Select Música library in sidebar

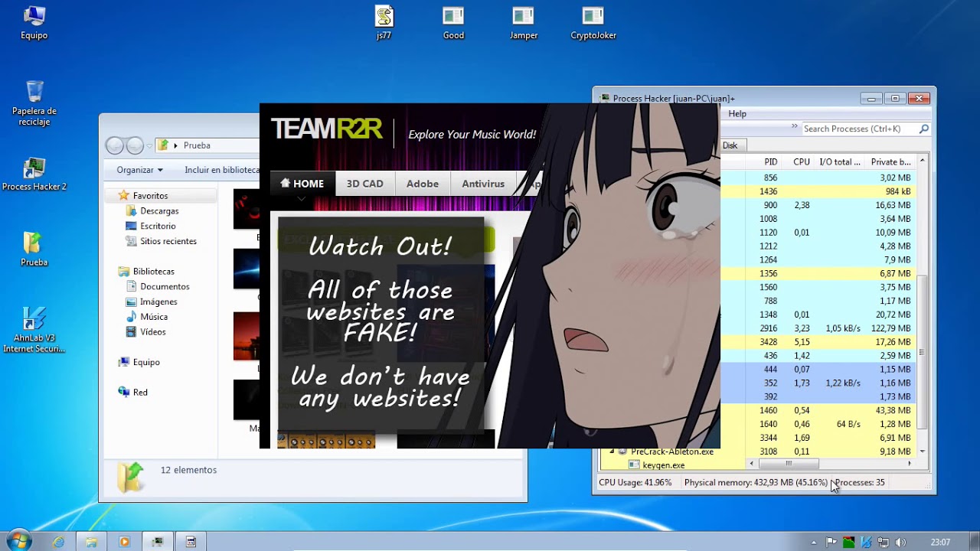tap(146, 317)
